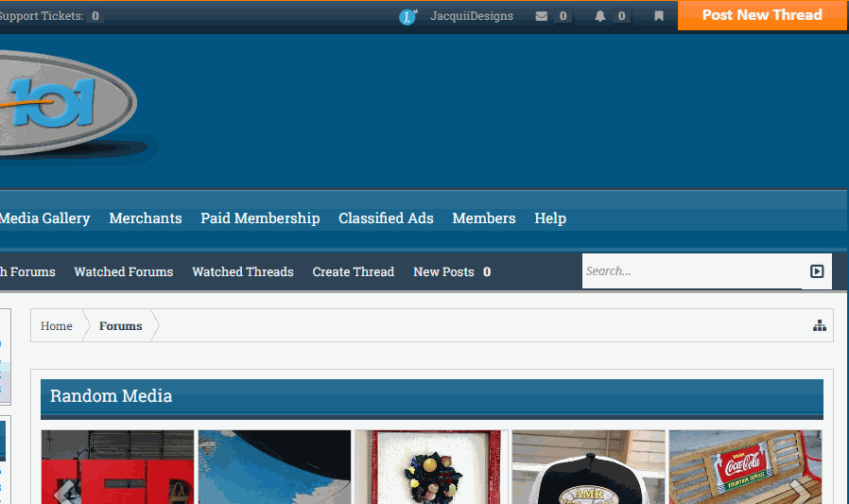Screen dimensions: 849x504
Task: Open the sitemap icon in breadcrumb bar
Action: click(x=820, y=325)
